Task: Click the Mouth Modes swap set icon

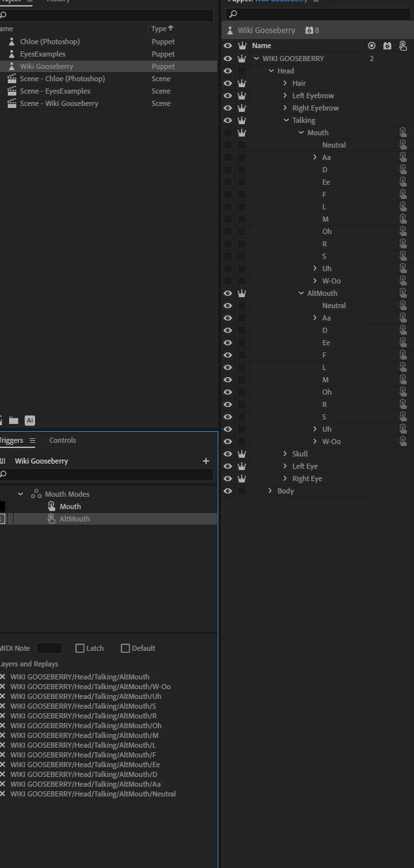Action: [x=36, y=494]
